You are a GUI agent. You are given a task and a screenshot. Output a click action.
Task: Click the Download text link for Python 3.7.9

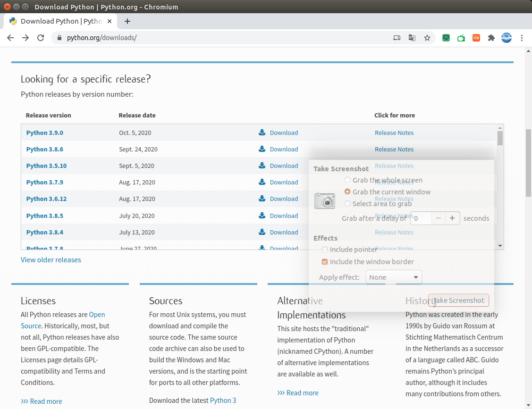coord(284,182)
